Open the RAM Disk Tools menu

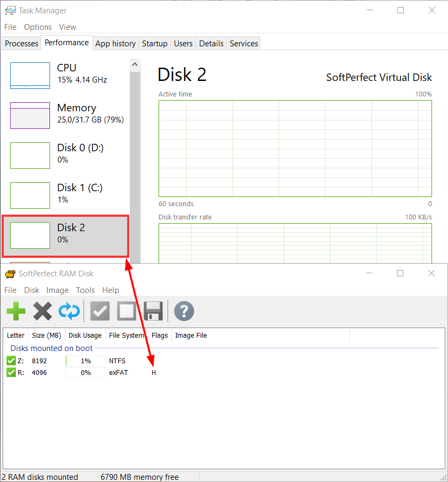pyautogui.click(x=85, y=290)
